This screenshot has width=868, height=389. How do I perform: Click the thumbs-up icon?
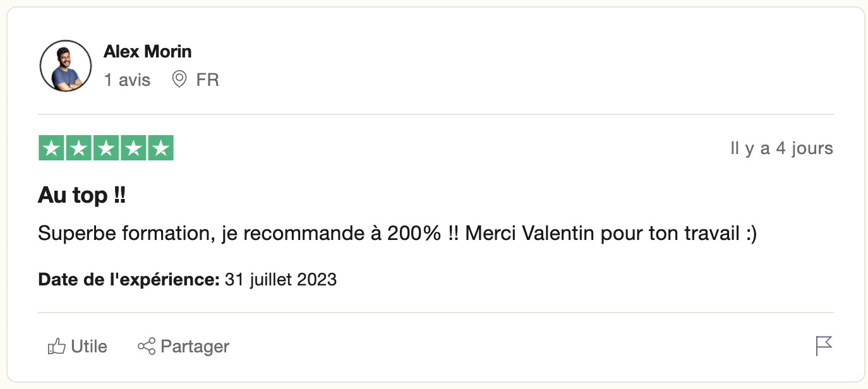[57, 346]
